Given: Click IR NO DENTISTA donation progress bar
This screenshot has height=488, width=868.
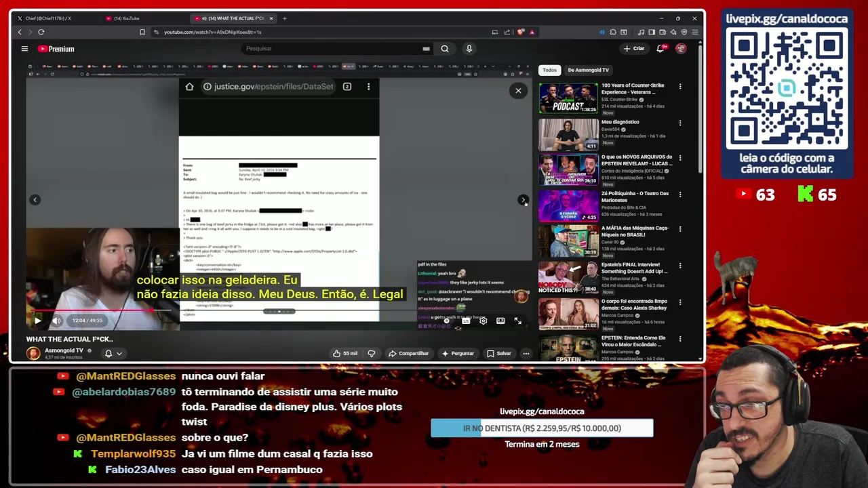Looking at the screenshot, I should click(542, 428).
